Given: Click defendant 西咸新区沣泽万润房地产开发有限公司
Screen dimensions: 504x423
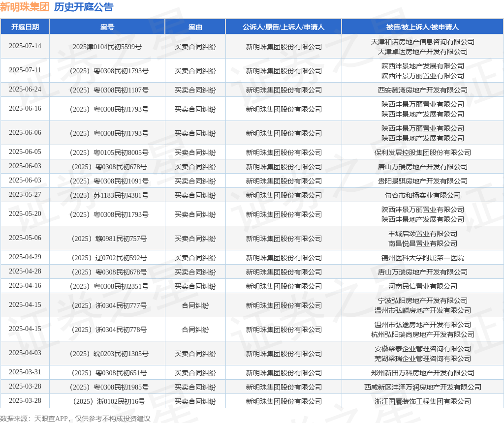Looking at the screenshot, I should tap(422, 388).
